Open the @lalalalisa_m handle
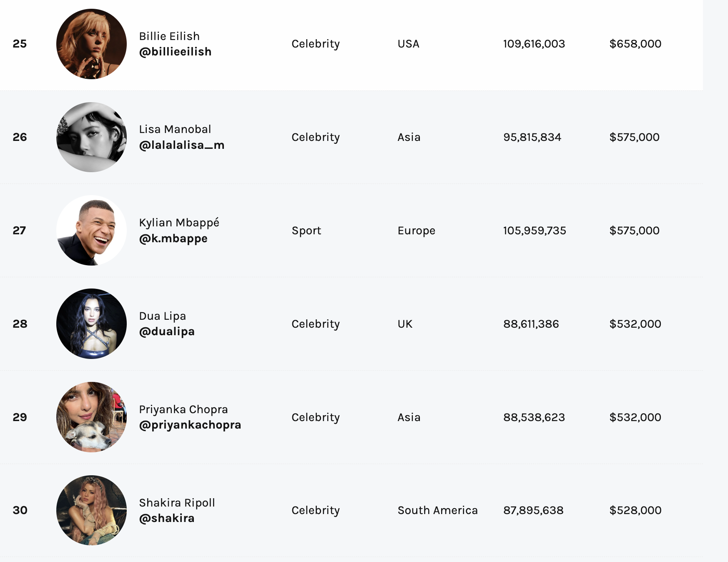Image resolution: width=728 pixels, height=562 pixels. pyautogui.click(x=182, y=145)
